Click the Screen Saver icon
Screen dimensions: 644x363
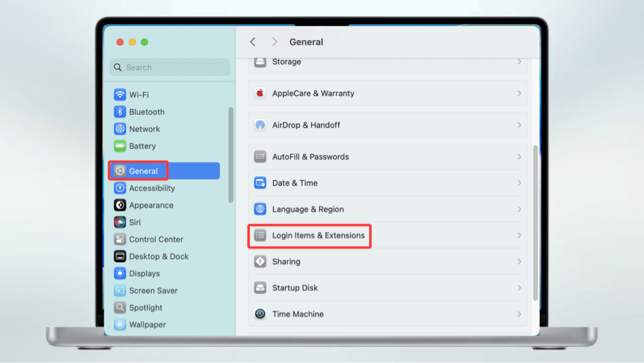[x=120, y=291]
